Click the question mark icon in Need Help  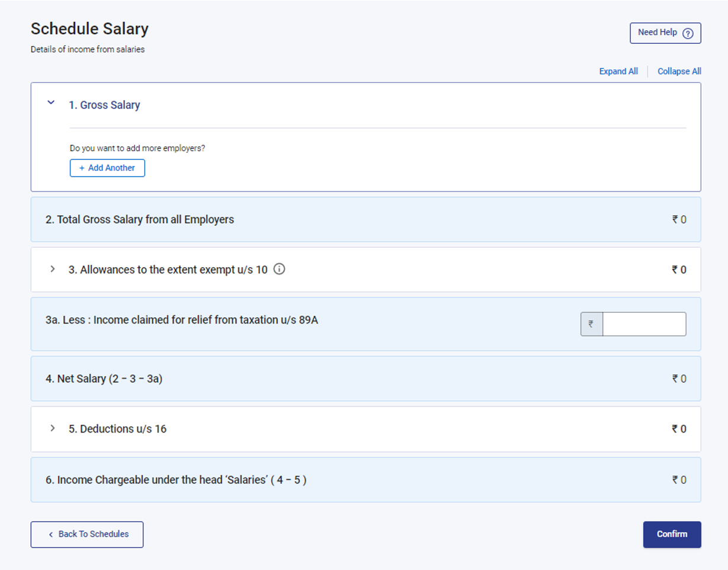click(x=688, y=33)
